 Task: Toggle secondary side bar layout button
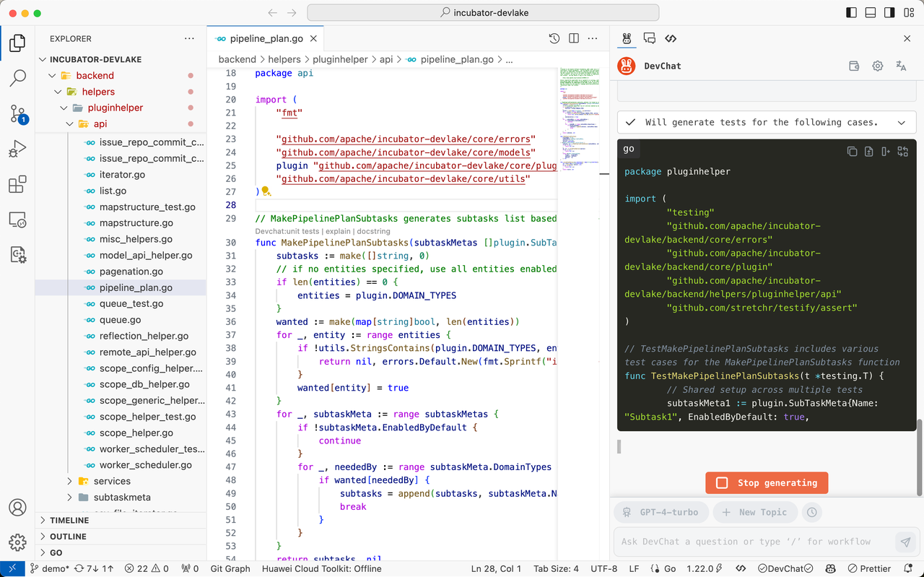890,13
